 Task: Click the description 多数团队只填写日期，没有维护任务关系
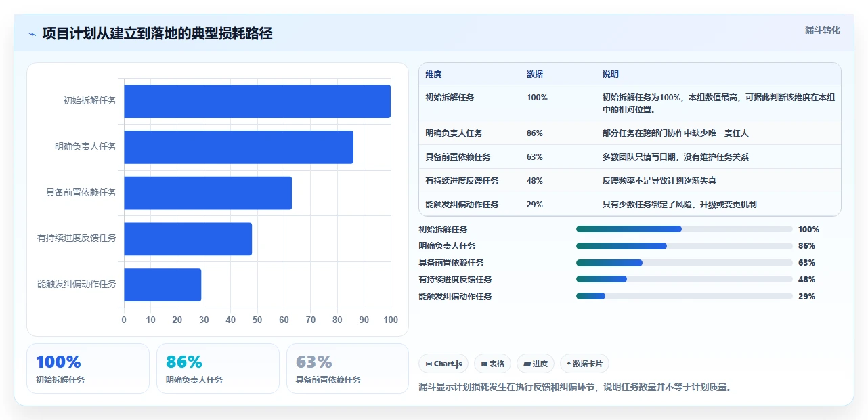click(676, 157)
